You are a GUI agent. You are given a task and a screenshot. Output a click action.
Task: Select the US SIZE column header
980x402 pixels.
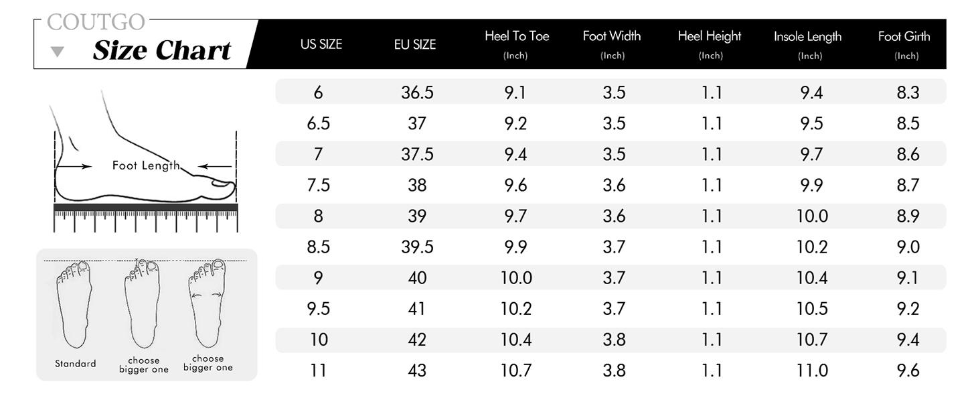tap(321, 44)
